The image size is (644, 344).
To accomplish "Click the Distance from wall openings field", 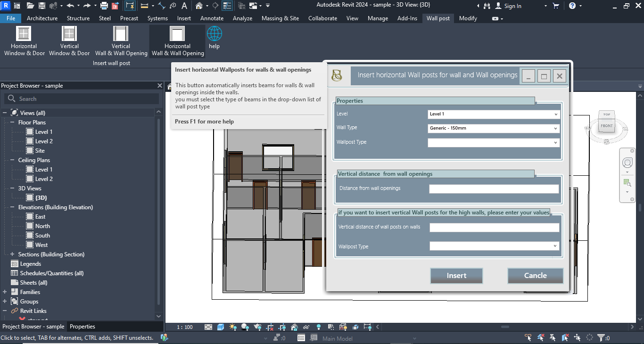I will 494,188.
